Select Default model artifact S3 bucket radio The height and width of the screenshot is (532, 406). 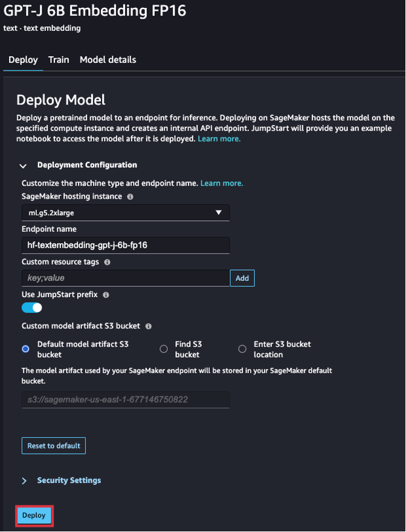tap(25, 349)
